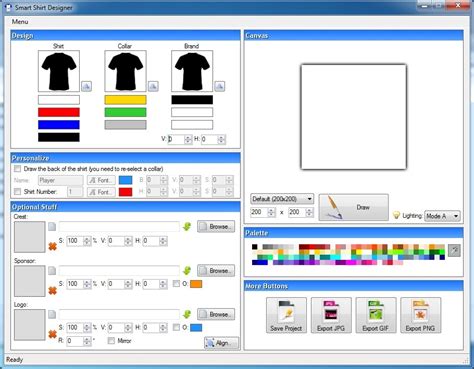Click the Crest S: 100 size stepper
474x369 pixels.
(87, 241)
